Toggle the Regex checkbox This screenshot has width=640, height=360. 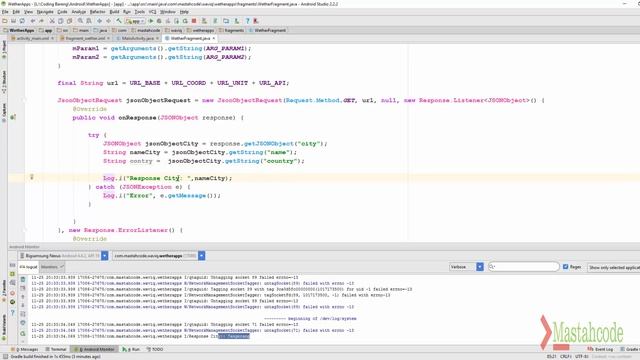[565, 267]
